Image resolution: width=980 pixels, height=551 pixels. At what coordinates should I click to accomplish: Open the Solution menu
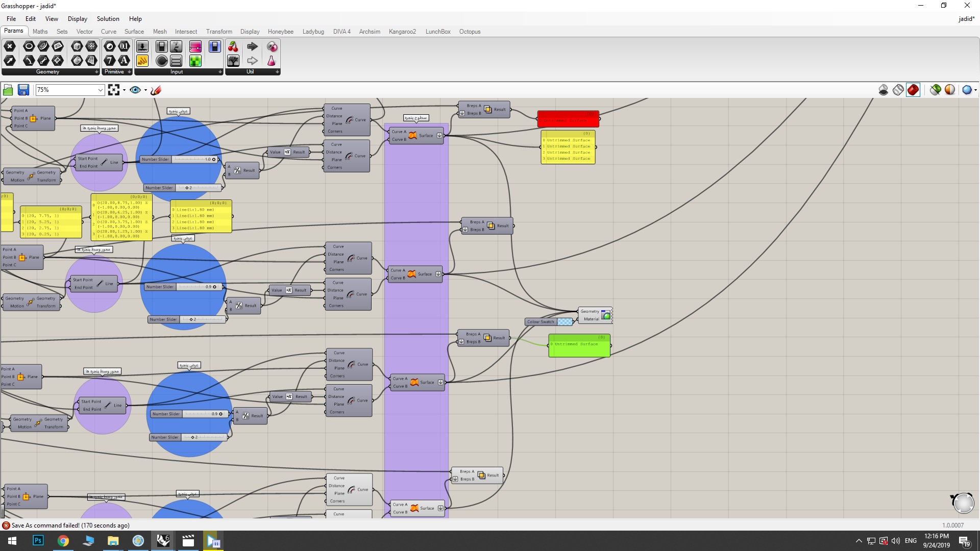coord(108,19)
